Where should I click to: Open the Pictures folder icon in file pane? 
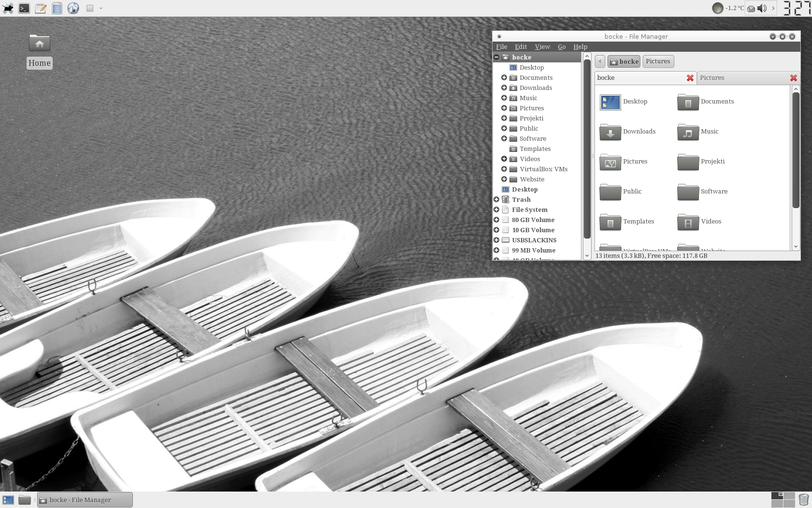pyautogui.click(x=610, y=162)
